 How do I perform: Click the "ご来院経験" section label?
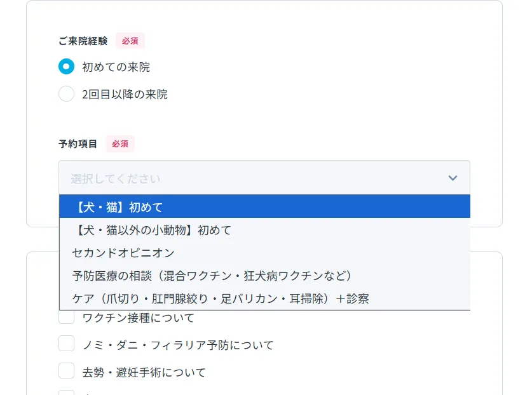click(x=83, y=41)
